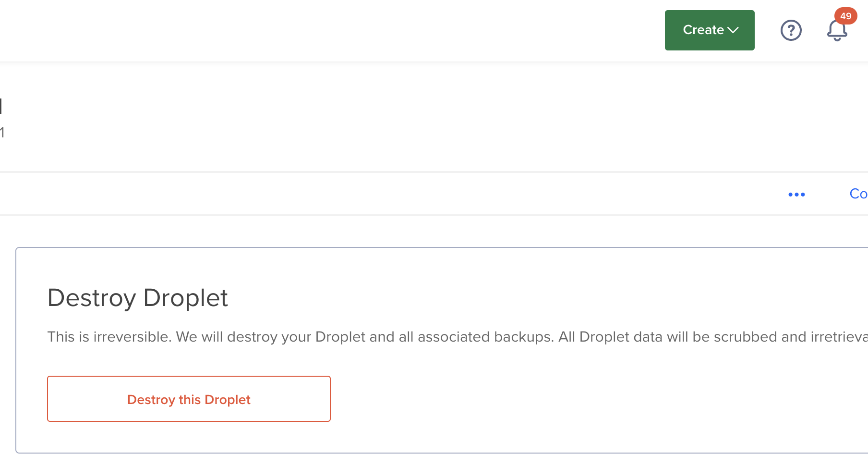The height and width of the screenshot is (467, 868).
Task: Open the three-dot more options menu
Action: pos(796,195)
